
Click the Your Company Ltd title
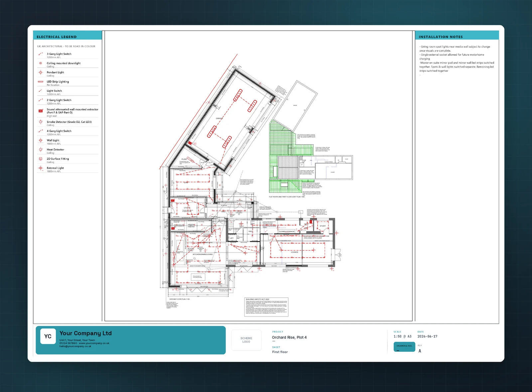click(85, 333)
